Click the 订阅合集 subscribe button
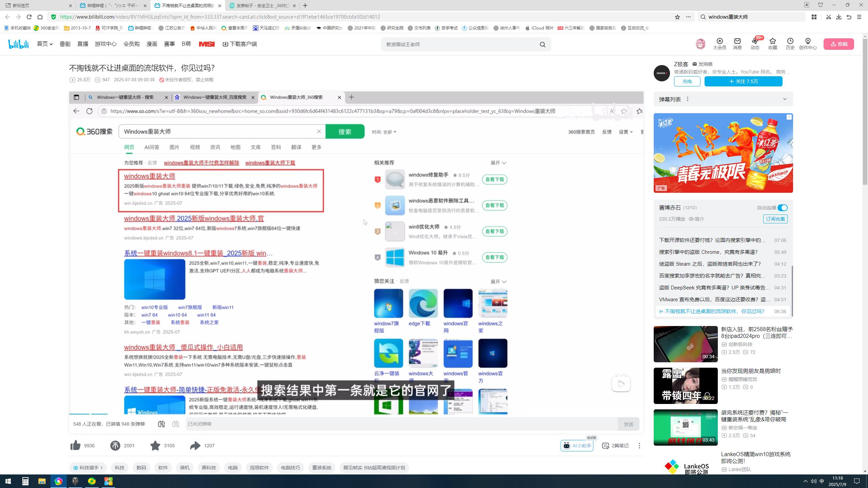Screen dimensions: 868x488 [775, 219]
